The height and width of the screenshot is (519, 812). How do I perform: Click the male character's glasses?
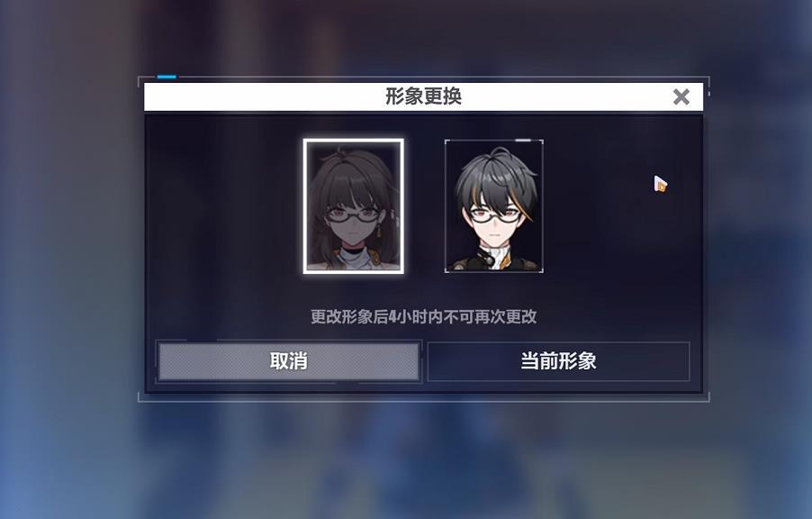(494, 214)
